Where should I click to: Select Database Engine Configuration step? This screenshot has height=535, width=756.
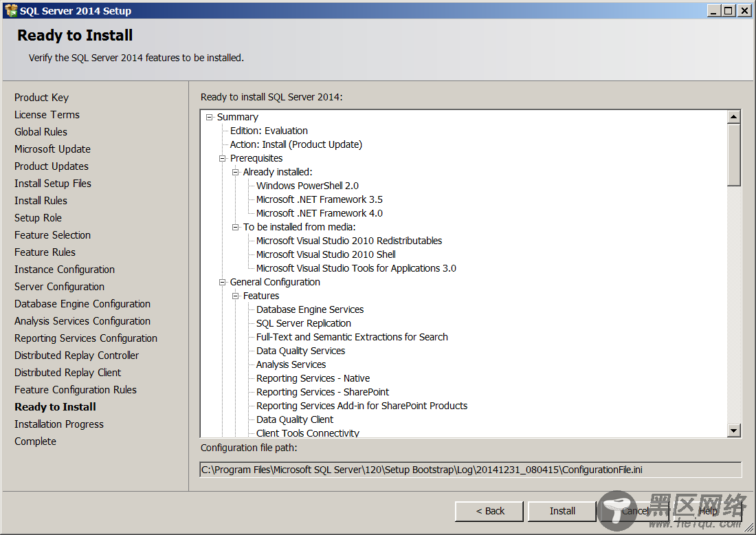point(82,304)
